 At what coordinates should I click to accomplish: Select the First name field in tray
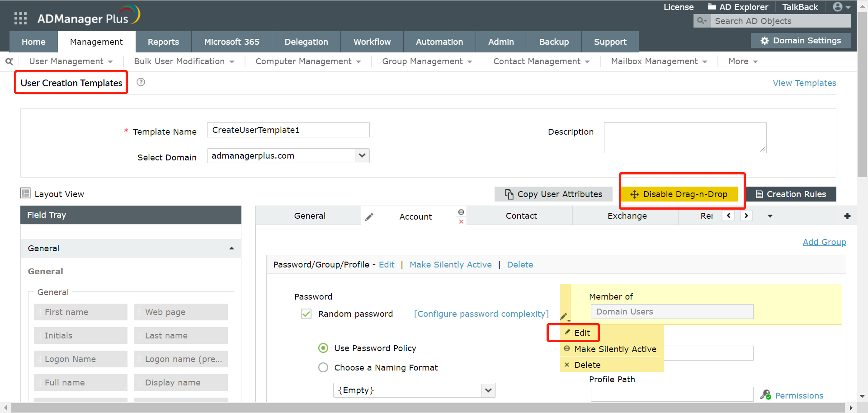click(x=80, y=312)
